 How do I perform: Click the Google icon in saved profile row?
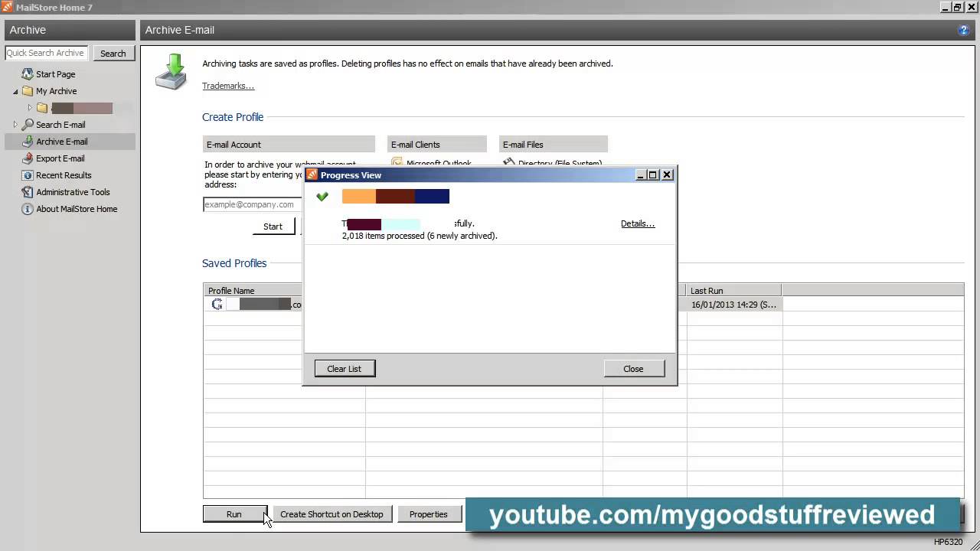point(217,305)
